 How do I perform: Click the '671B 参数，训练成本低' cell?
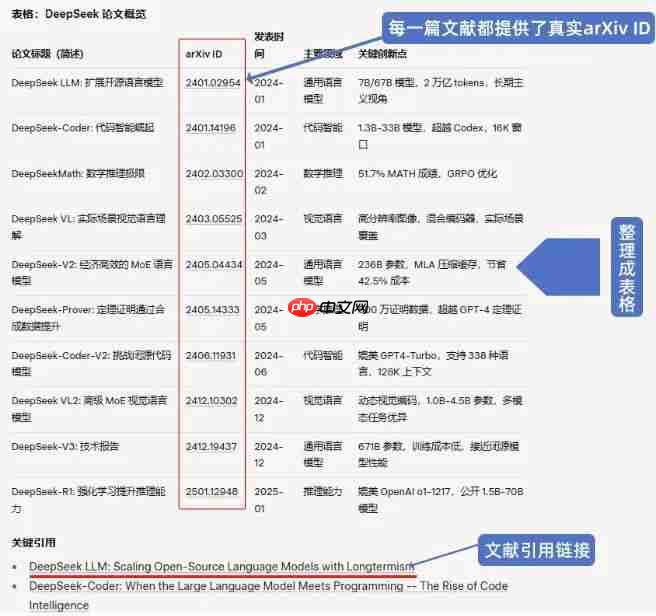[439, 454]
